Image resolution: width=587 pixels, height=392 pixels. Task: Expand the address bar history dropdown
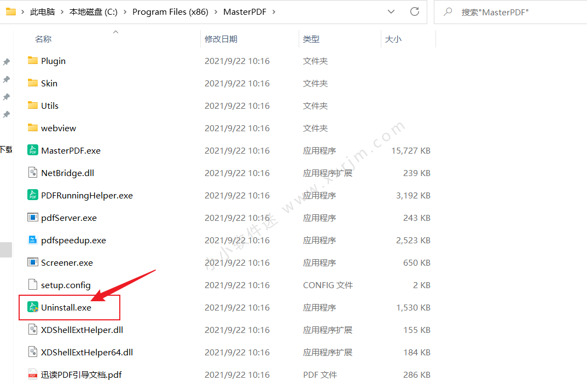tap(391, 12)
